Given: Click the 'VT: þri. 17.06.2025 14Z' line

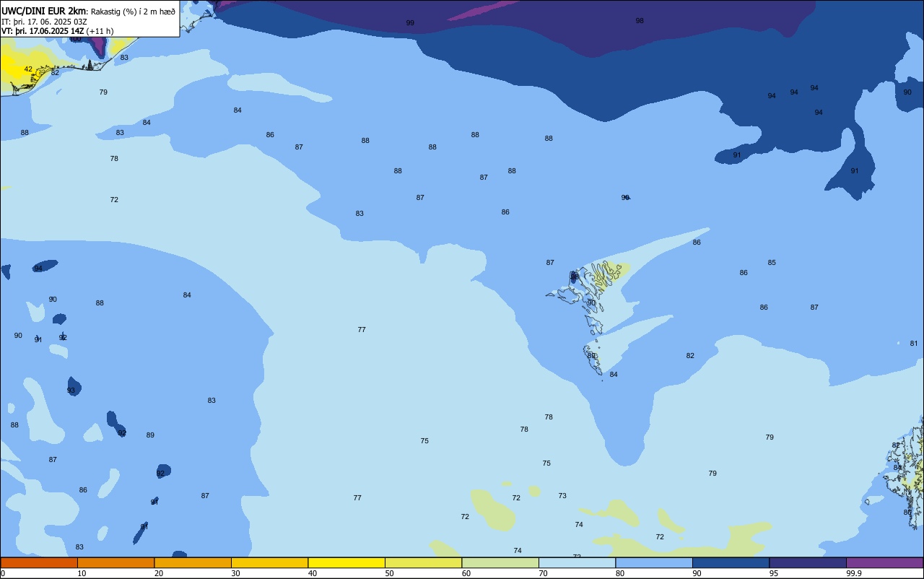Looking at the screenshot, I should 43,31.
